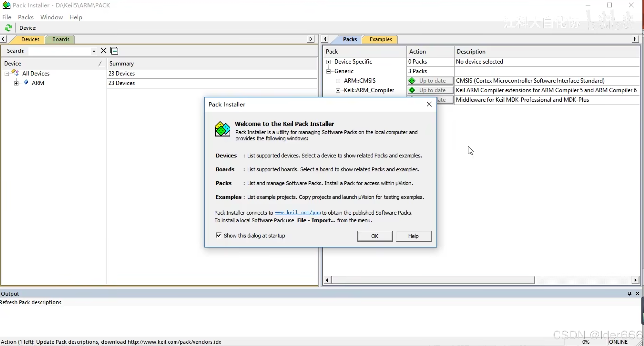This screenshot has height=346, width=644.
Task: Collapse the Generic packs group
Action: coord(328,72)
